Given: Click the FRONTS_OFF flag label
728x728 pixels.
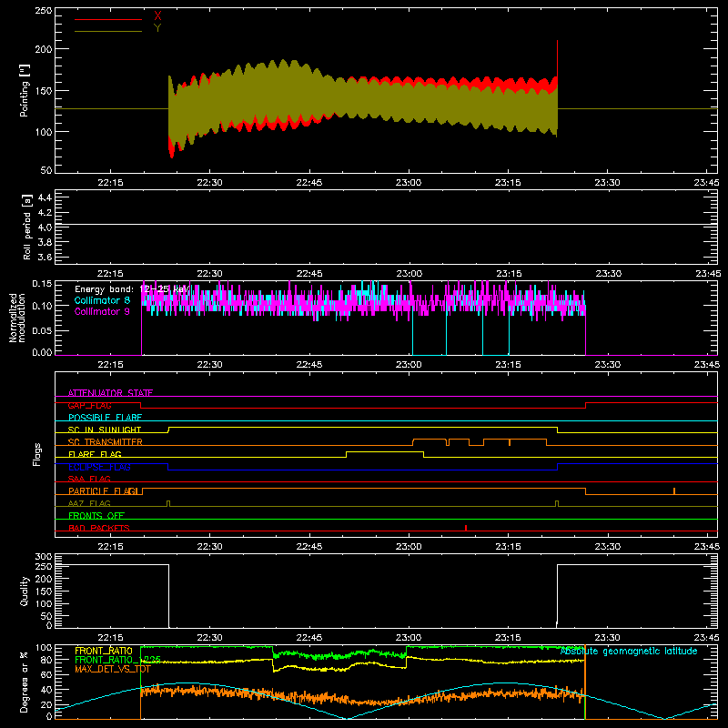Looking at the screenshot, I should (96, 516).
